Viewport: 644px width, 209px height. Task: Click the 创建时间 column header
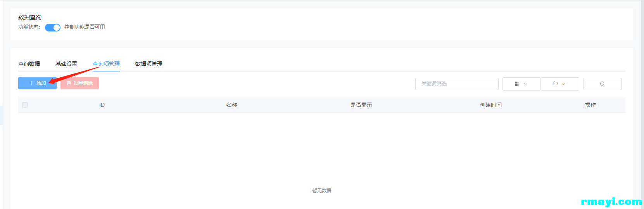pos(491,105)
